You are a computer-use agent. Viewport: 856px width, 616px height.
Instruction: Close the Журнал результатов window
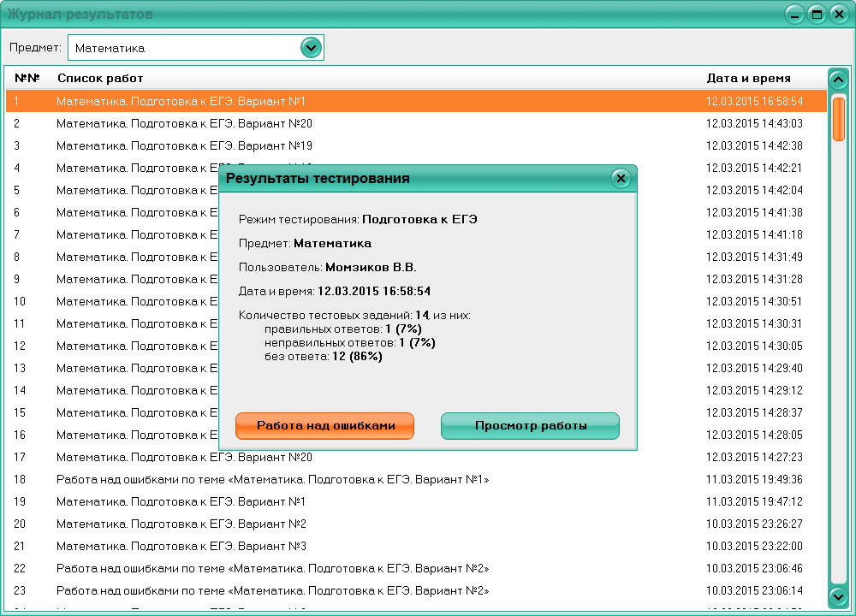point(839,14)
